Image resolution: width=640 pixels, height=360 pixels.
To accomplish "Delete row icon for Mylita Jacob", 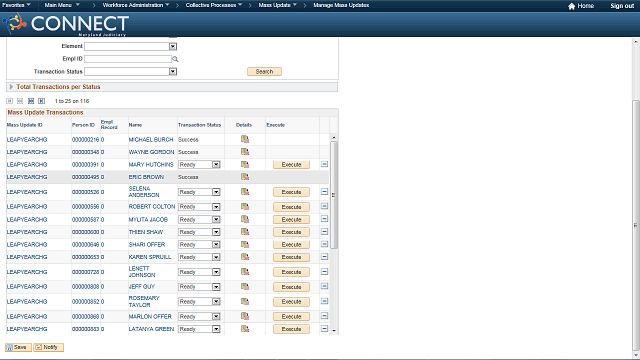I will pos(324,219).
